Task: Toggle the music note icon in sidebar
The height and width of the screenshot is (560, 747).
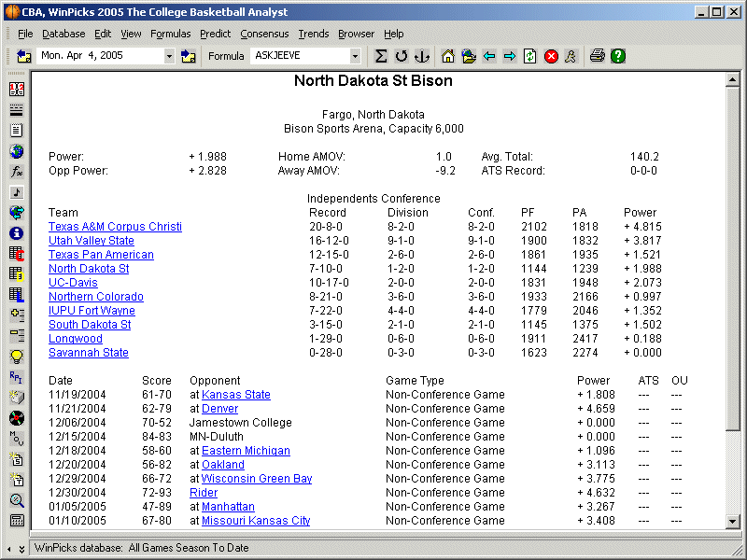Action: [17, 192]
